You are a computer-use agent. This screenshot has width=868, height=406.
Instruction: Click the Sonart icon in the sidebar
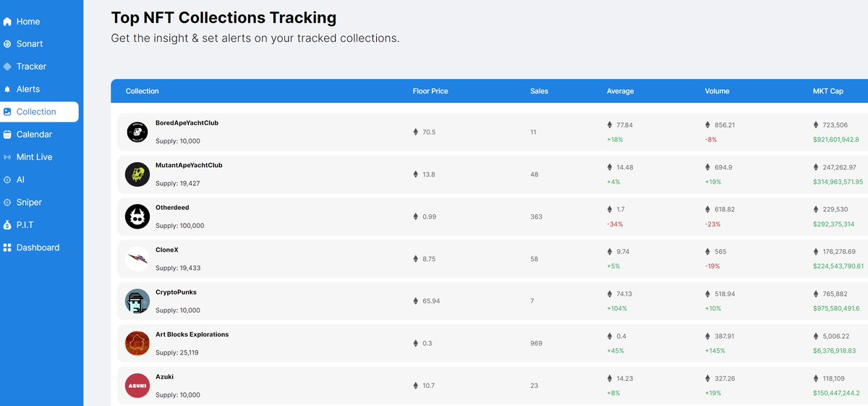click(7, 44)
